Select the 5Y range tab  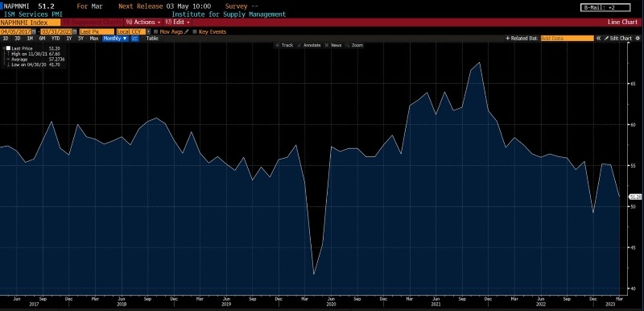coord(81,38)
